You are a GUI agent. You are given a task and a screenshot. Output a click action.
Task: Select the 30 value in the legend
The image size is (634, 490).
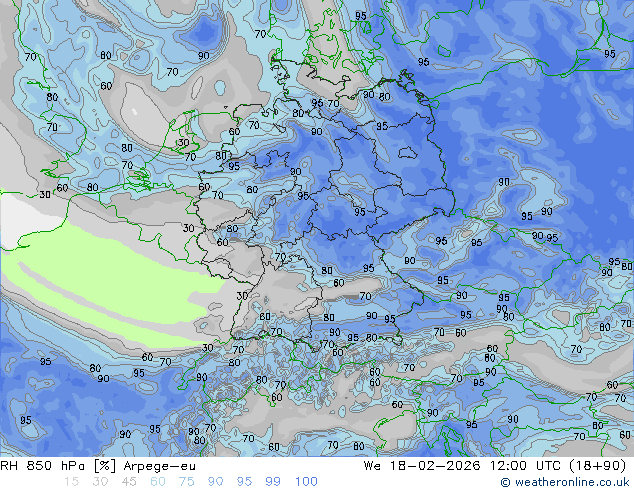(100, 482)
